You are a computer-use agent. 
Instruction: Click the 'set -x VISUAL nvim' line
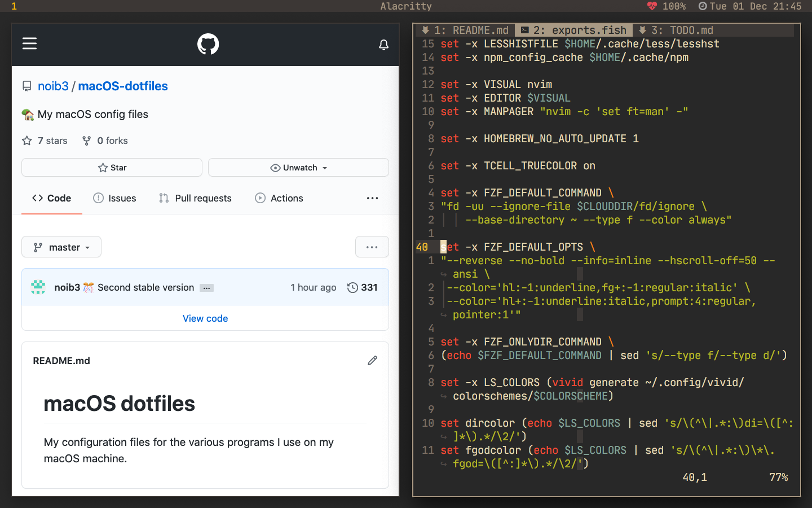coord(496,85)
